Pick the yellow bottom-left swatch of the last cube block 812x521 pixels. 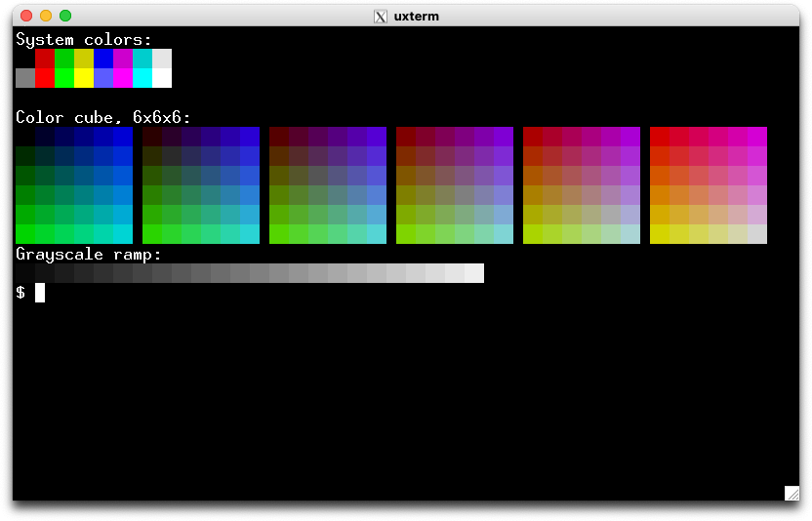660,233
